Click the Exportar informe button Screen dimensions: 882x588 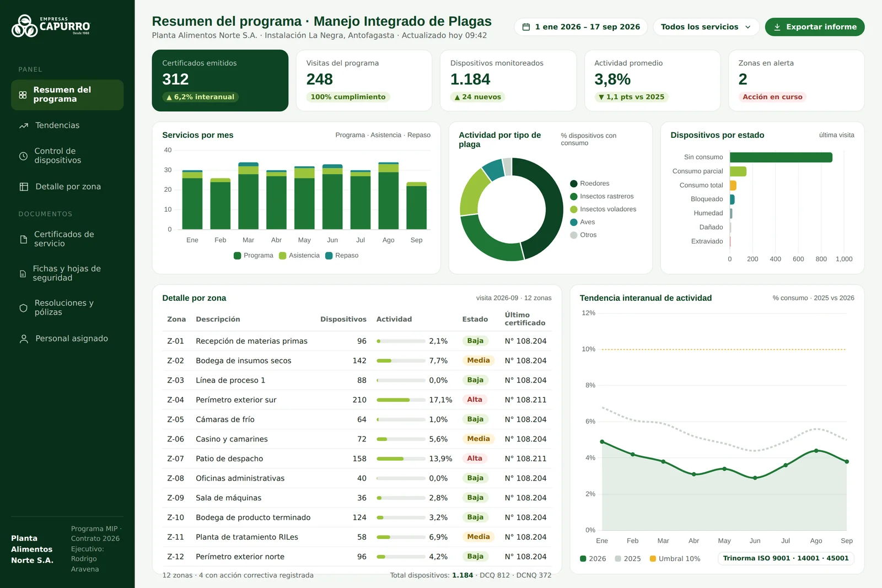pos(814,27)
